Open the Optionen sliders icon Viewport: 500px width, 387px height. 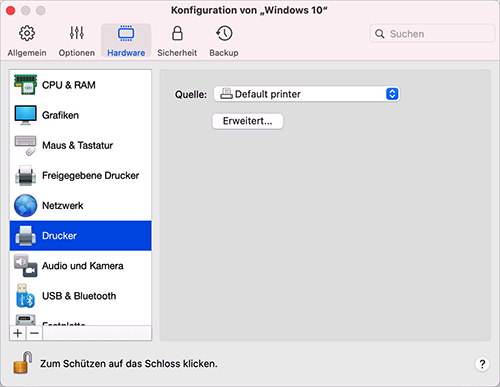coord(77,33)
